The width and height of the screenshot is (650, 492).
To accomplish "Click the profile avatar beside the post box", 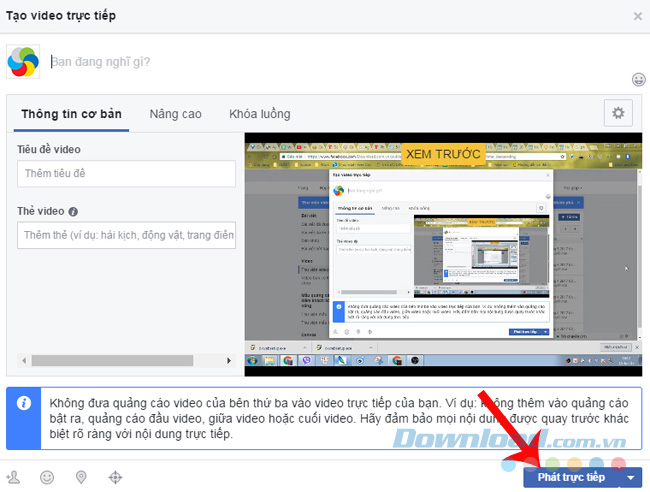I will tap(23, 61).
